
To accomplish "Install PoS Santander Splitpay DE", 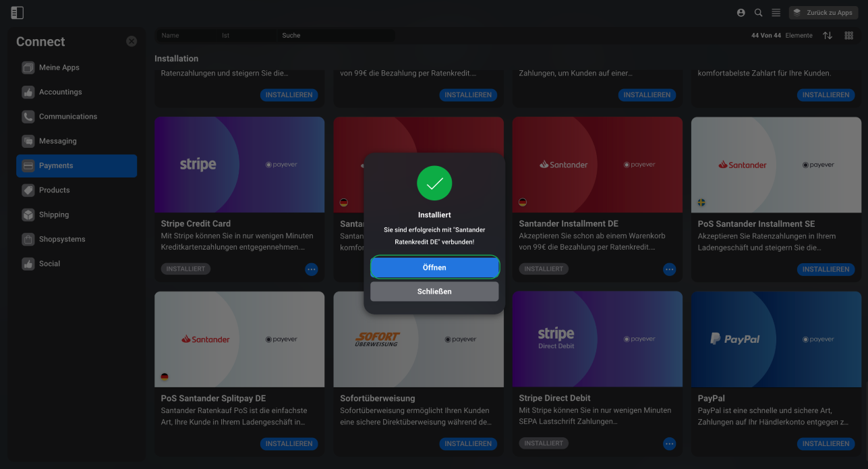I will pos(289,444).
